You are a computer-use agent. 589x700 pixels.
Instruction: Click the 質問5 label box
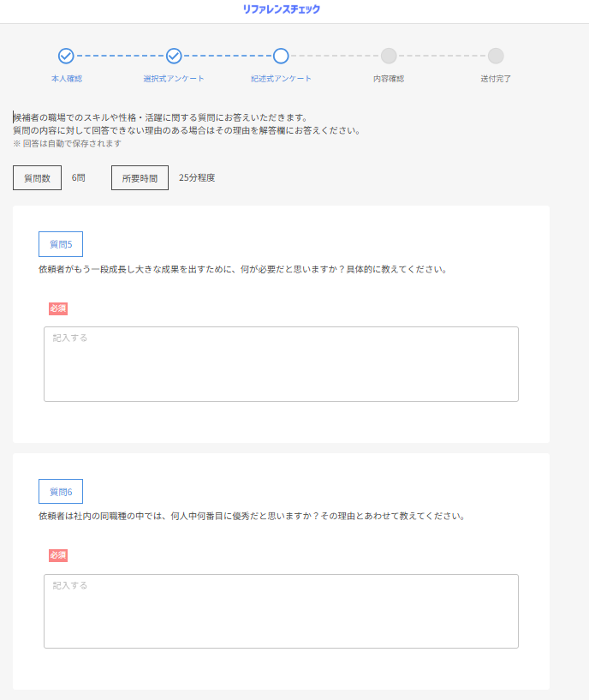[61, 244]
